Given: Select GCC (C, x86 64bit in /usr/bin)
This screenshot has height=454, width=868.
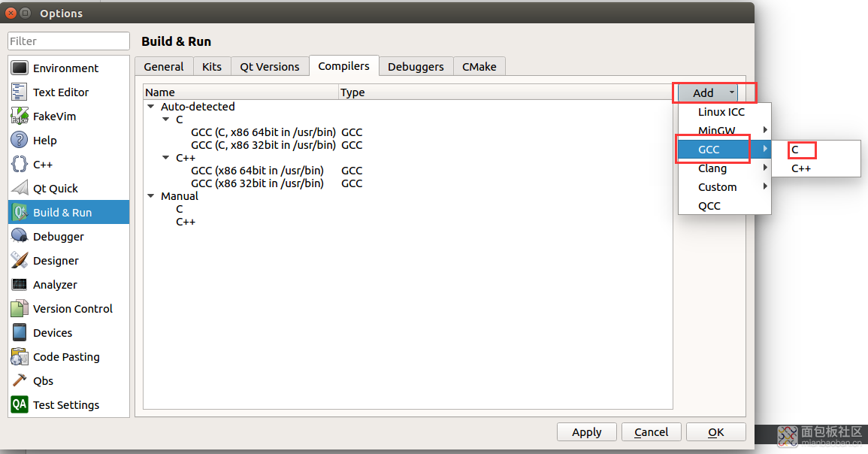Looking at the screenshot, I should (x=264, y=132).
